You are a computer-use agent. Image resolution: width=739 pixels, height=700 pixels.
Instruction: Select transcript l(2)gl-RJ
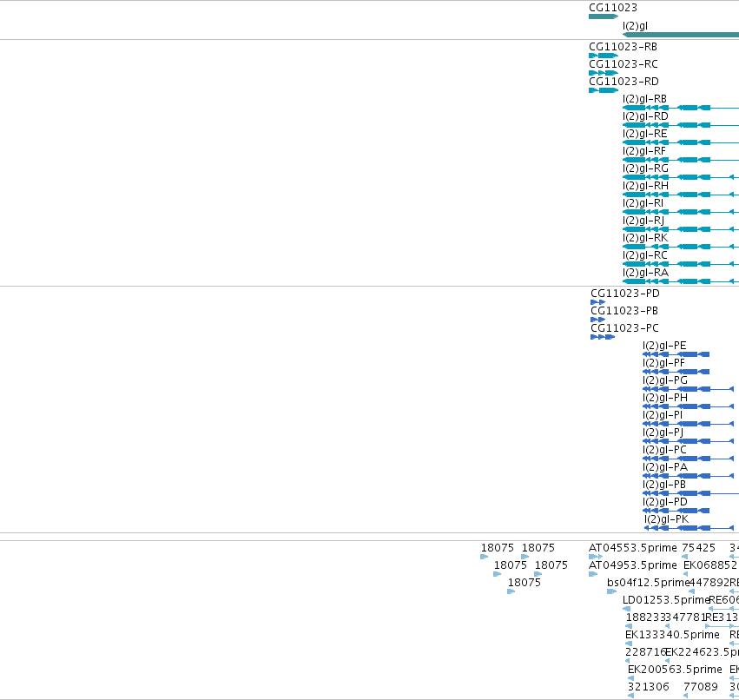(x=681, y=229)
